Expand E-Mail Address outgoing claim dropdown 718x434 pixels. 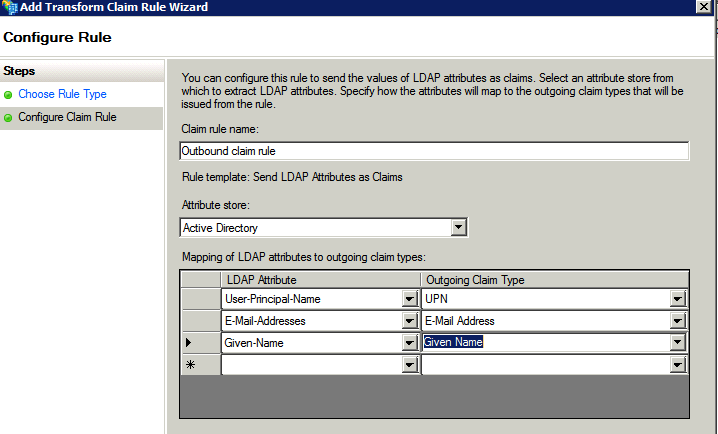coord(678,321)
